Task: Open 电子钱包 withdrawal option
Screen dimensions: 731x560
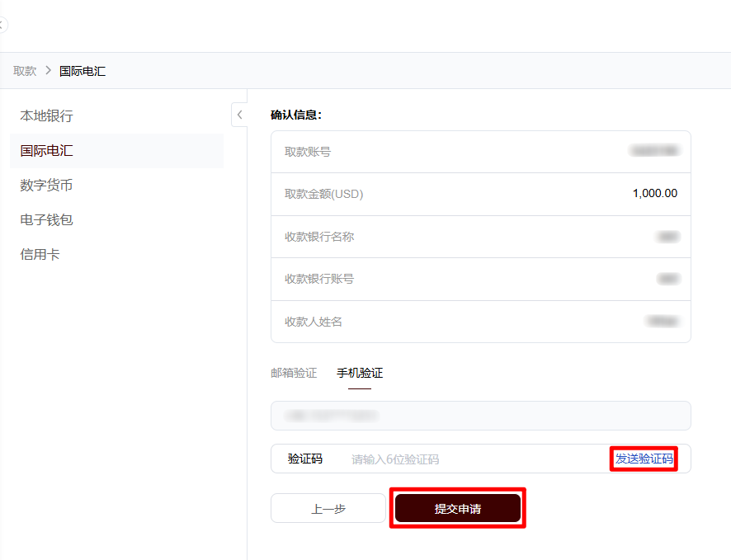Action: click(x=47, y=219)
